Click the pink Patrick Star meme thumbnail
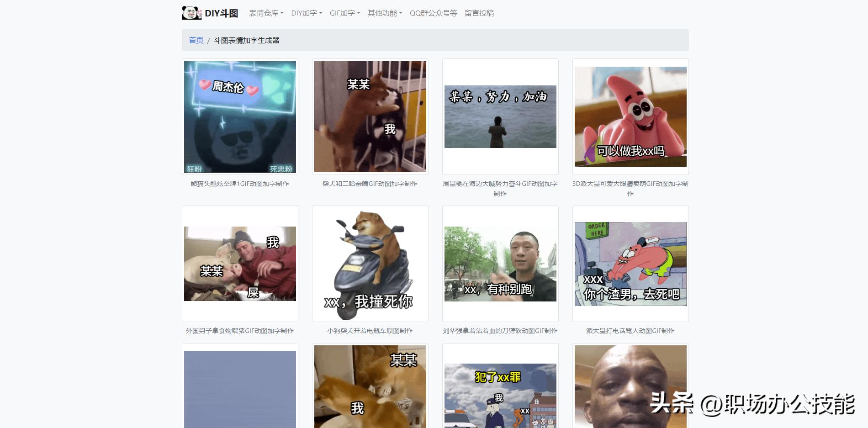The image size is (868, 428). (x=630, y=116)
